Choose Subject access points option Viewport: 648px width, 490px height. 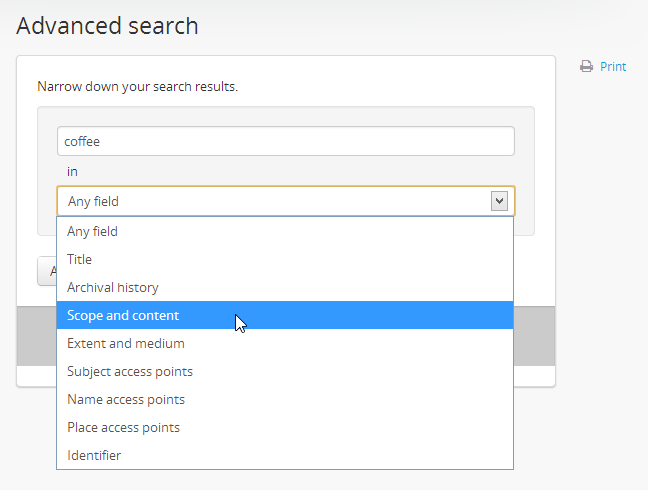point(130,371)
